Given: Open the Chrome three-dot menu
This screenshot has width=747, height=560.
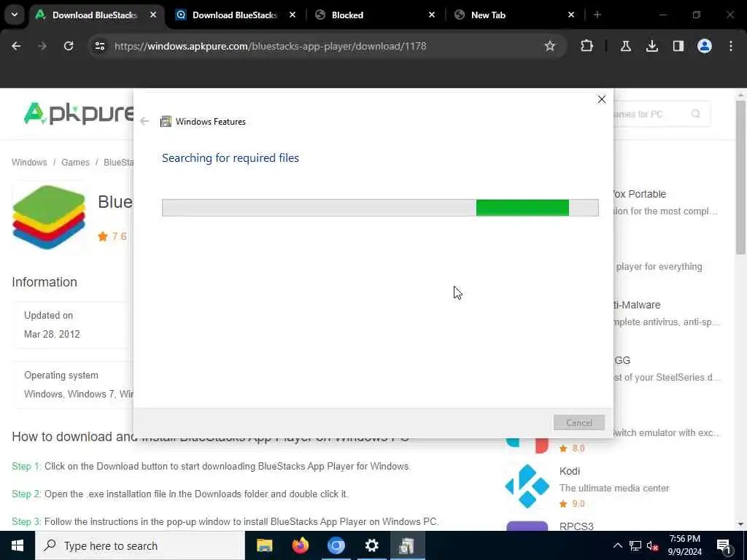Looking at the screenshot, I should (x=731, y=46).
